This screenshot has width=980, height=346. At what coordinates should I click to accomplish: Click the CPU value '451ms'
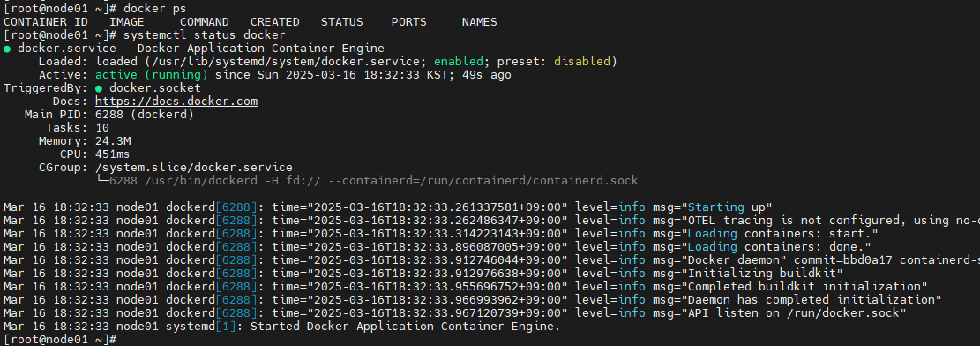[x=113, y=154]
